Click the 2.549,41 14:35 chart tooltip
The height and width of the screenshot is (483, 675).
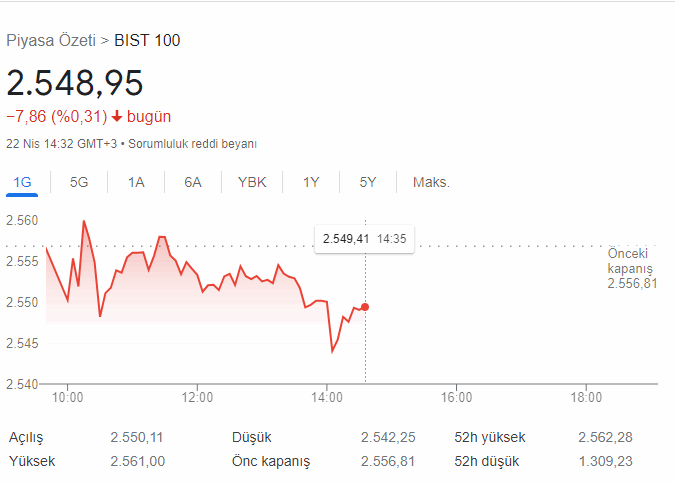(364, 238)
